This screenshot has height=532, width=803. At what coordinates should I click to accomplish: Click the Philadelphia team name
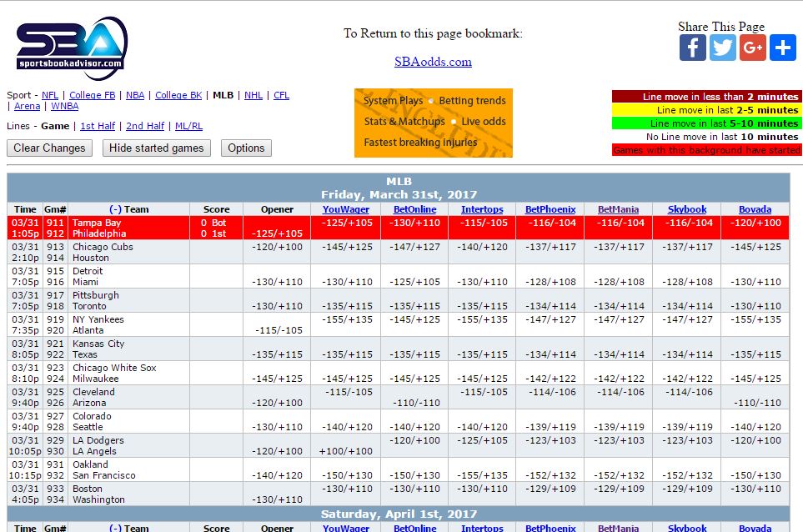[x=99, y=233]
